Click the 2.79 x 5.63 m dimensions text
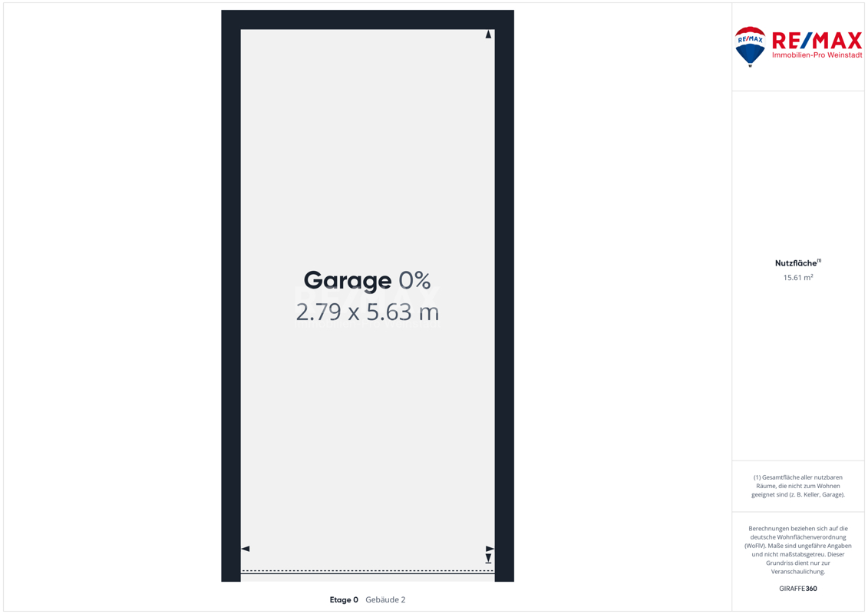The height and width of the screenshot is (614, 868). 367,312
